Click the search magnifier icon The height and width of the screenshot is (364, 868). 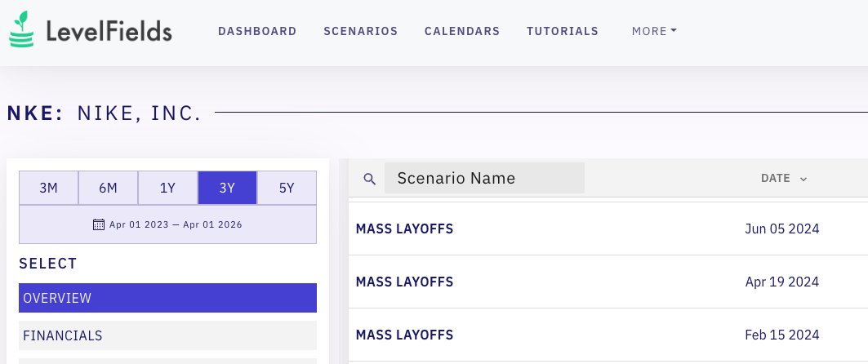click(x=369, y=179)
